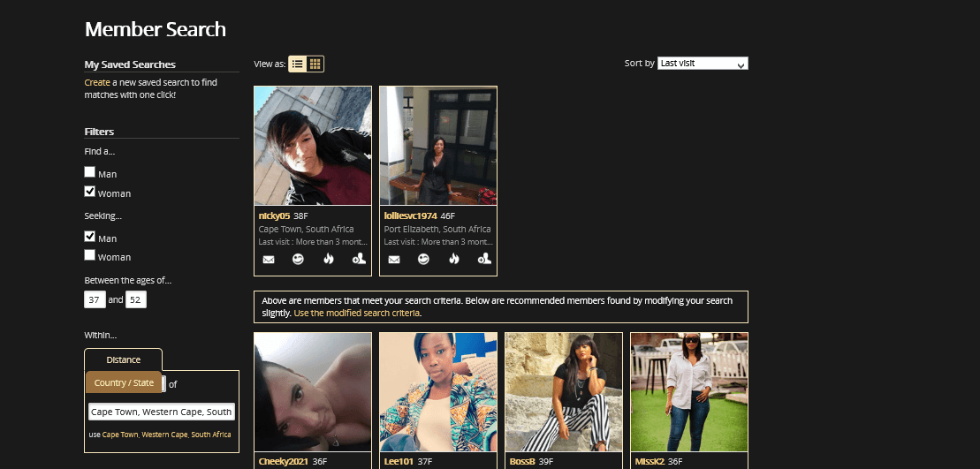Open BossB's profile via username
The height and width of the screenshot is (469, 980).
tap(522, 462)
